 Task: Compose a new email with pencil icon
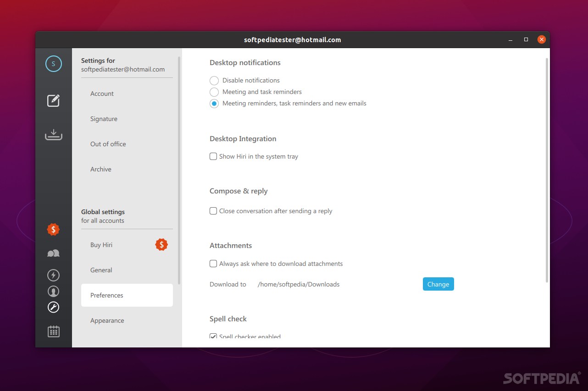pos(53,100)
